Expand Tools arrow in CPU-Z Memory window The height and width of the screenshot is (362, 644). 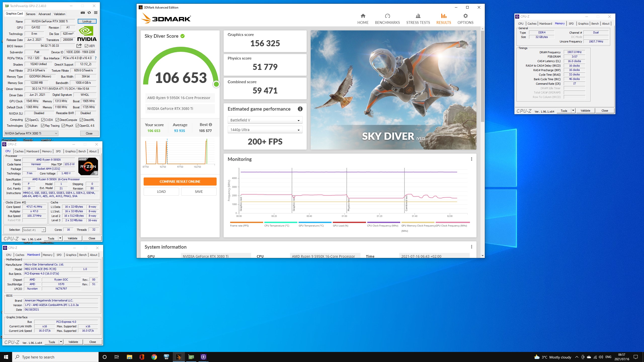click(x=573, y=111)
